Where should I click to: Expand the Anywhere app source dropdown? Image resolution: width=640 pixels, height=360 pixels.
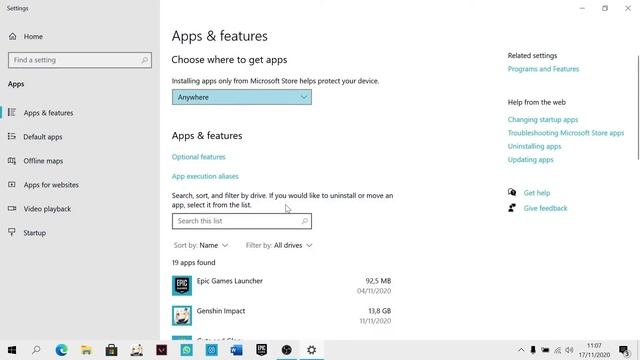pyautogui.click(x=242, y=97)
